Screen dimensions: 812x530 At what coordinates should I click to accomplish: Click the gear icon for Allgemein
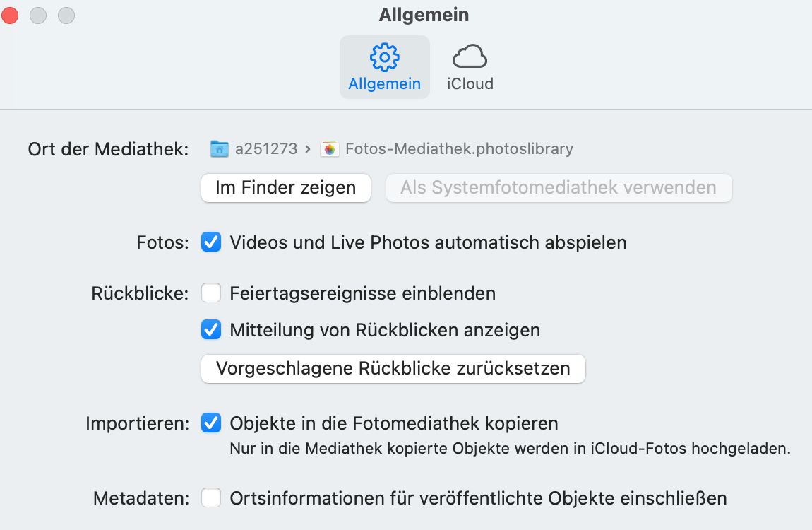point(384,57)
